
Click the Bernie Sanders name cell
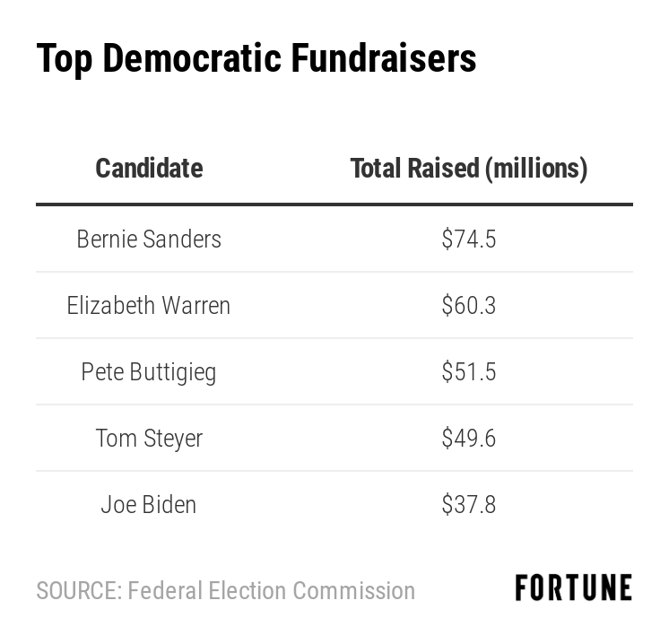pos(149,239)
